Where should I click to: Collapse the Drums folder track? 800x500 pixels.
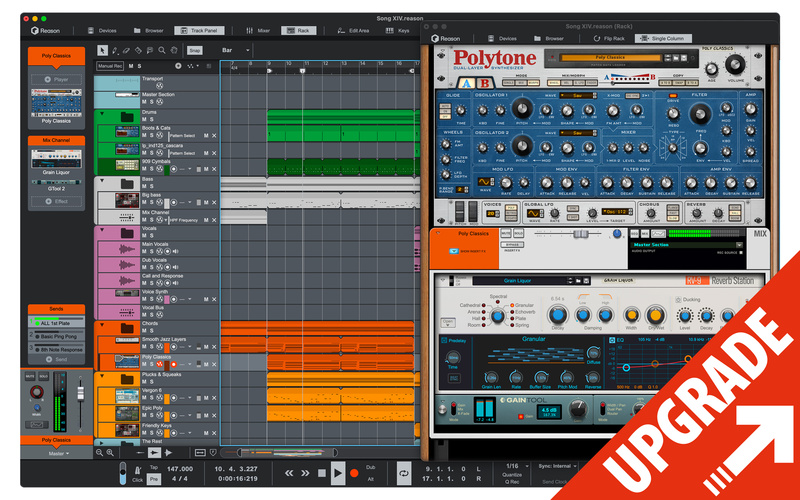tap(102, 113)
